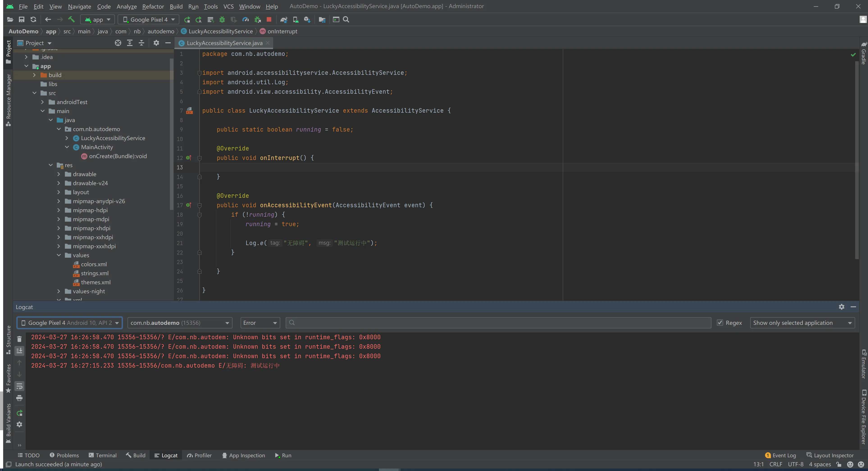This screenshot has height=471, width=868.
Task: Toggle the Build Variants side panel
Action: pyautogui.click(x=8, y=423)
